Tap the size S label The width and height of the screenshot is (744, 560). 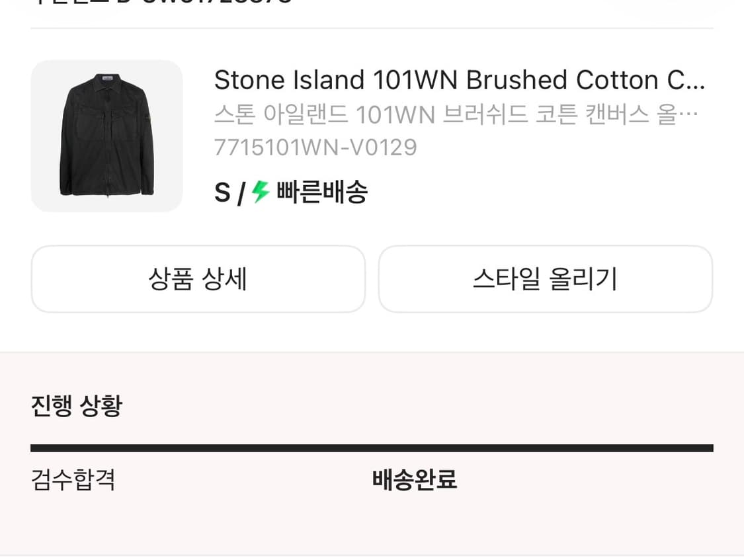pyautogui.click(x=222, y=193)
